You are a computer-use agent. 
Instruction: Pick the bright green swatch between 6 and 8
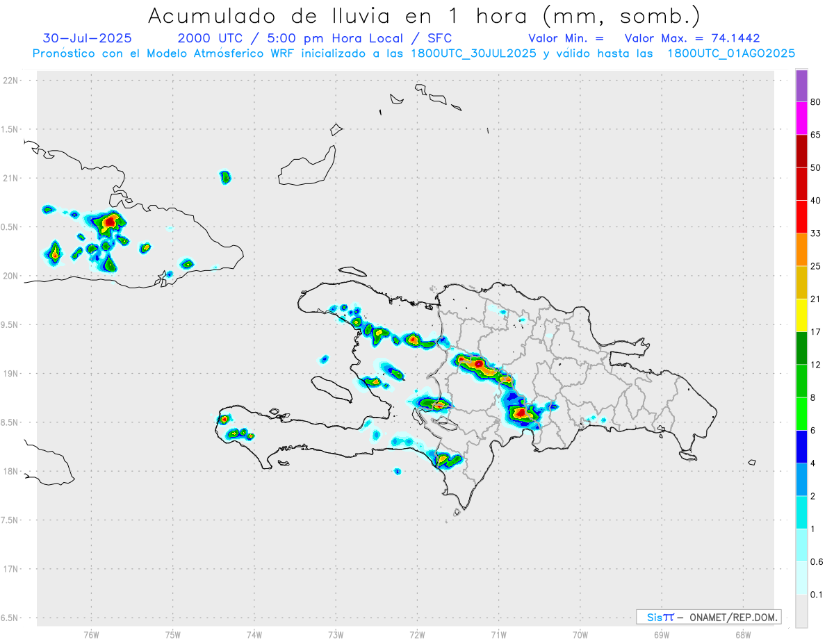point(801,414)
